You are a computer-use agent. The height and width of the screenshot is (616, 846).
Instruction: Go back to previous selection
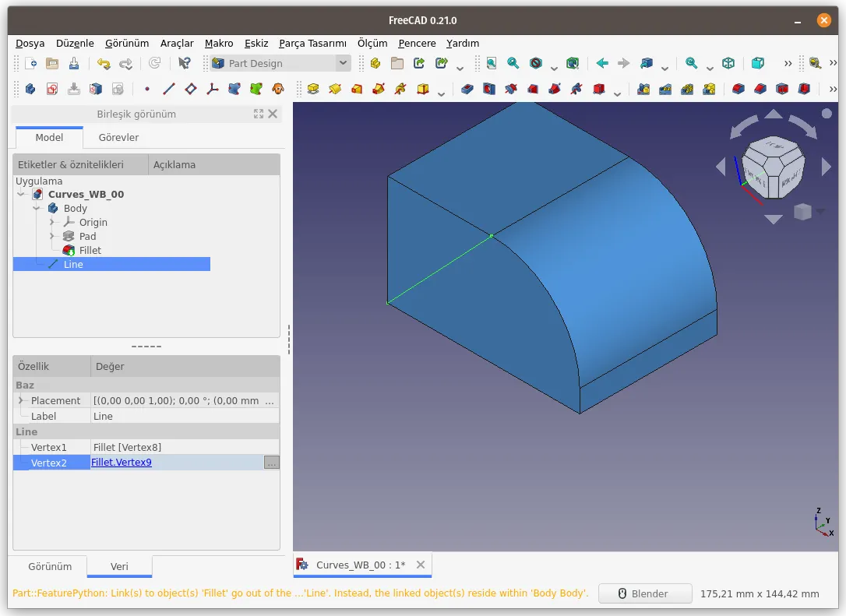pos(602,64)
